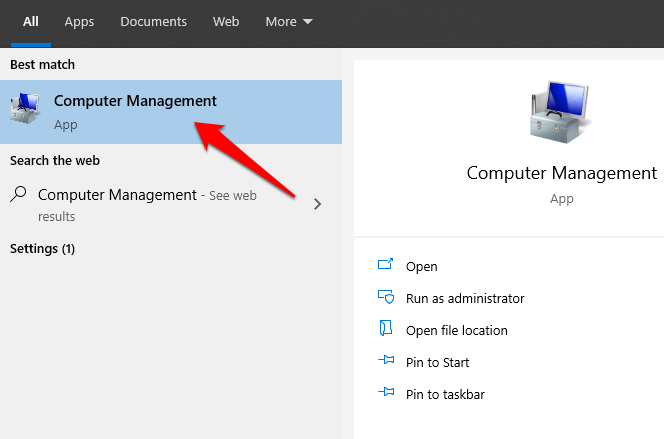Expand web results with right chevron
Image resolution: width=664 pixels, height=439 pixels.
tap(318, 204)
